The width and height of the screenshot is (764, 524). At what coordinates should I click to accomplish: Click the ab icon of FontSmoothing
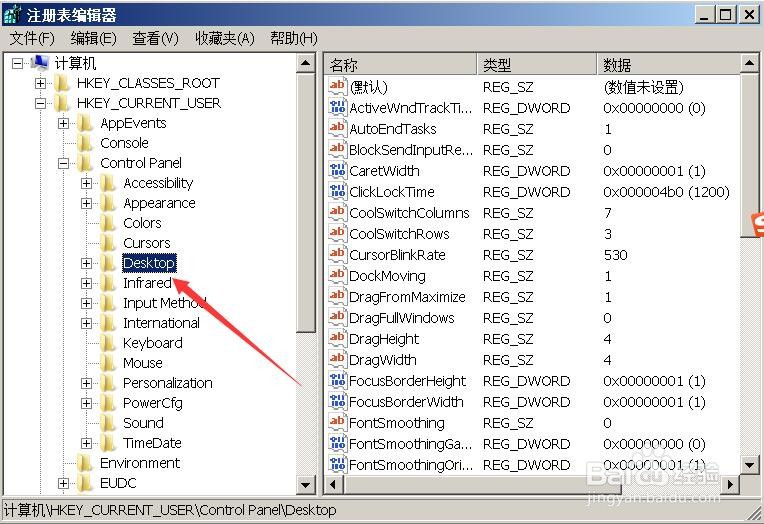[x=337, y=423]
